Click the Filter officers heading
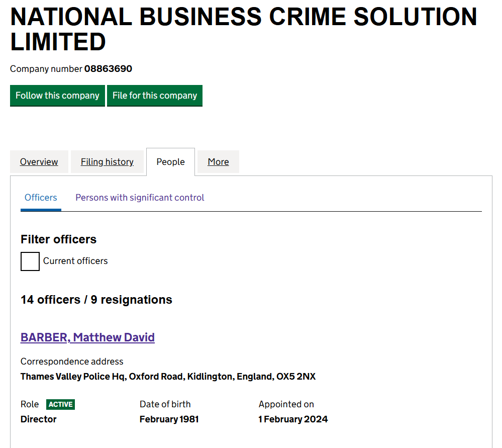 point(59,239)
